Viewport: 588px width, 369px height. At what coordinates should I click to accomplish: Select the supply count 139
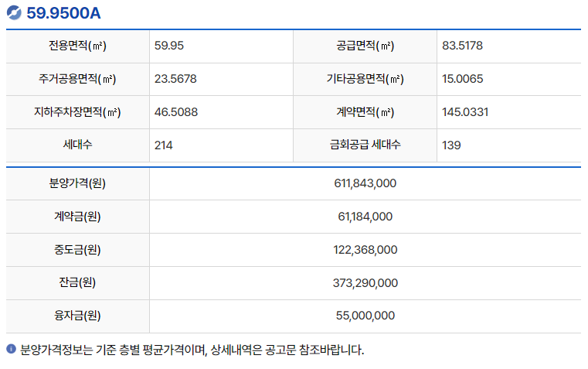pos(451,145)
